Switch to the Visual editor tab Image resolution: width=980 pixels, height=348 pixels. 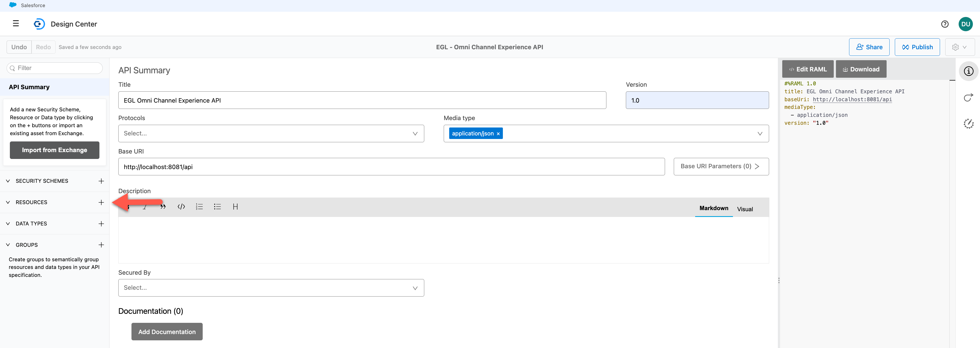click(x=744, y=209)
